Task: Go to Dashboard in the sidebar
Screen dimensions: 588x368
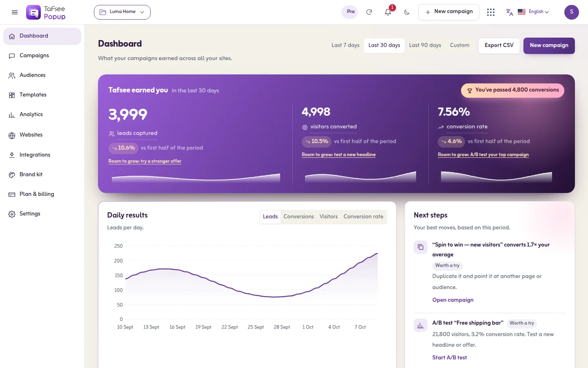Action: pyautogui.click(x=42, y=36)
